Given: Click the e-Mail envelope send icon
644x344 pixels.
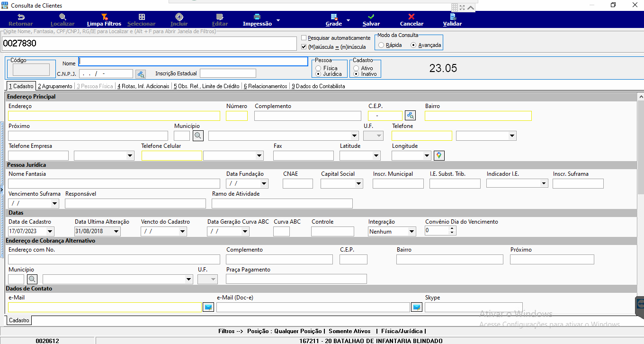Looking at the screenshot, I should pyautogui.click(x=208, y=307).
